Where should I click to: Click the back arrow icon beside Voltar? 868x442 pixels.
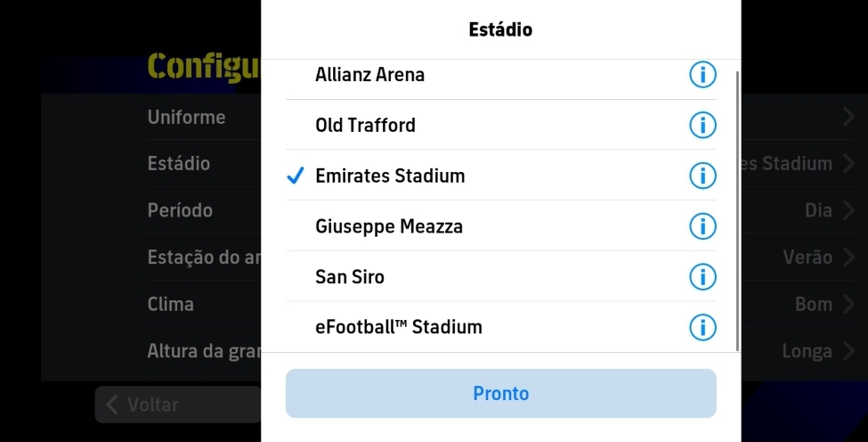click(x=112, y=405)
